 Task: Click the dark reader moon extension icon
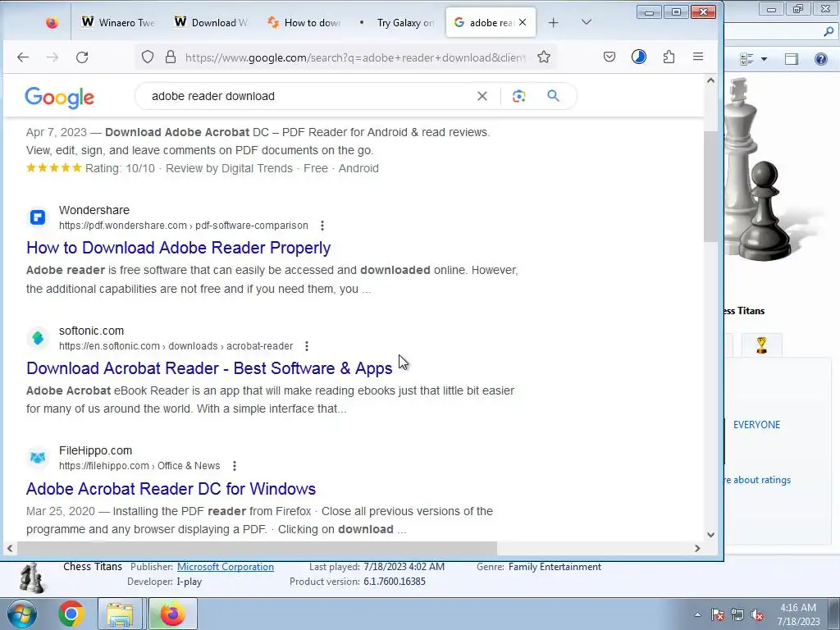point(638,57)
